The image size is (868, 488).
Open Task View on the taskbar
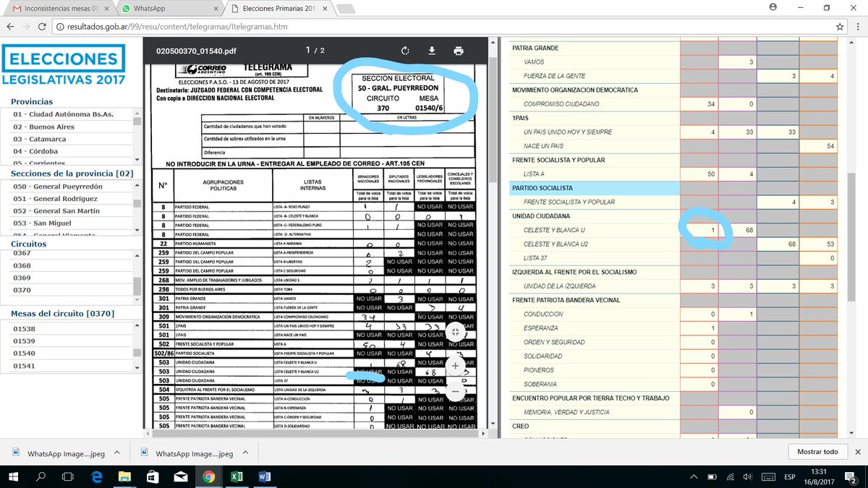[x=68, y=476]
